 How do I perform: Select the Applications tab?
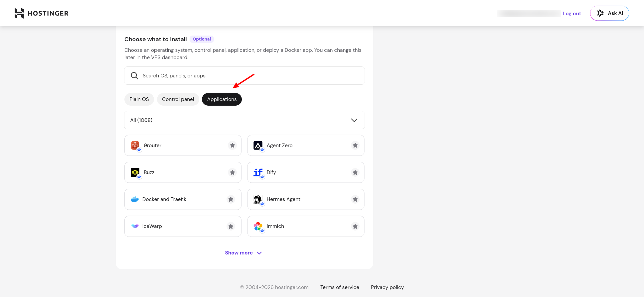coord(222,99)
